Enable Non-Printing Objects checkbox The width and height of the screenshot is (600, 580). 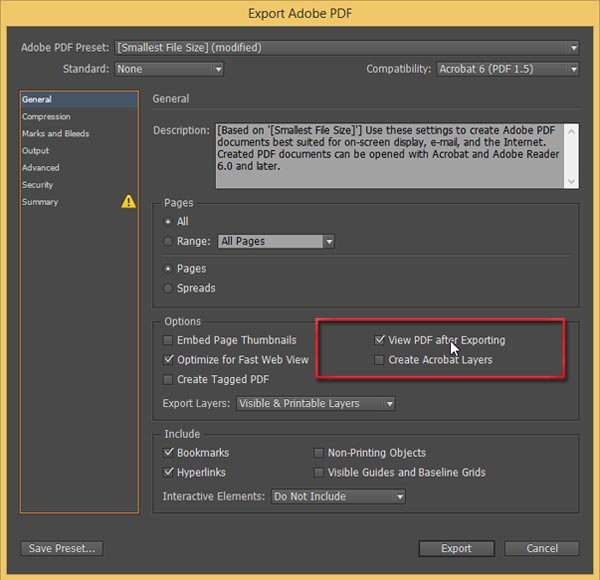tap(318, 453)
